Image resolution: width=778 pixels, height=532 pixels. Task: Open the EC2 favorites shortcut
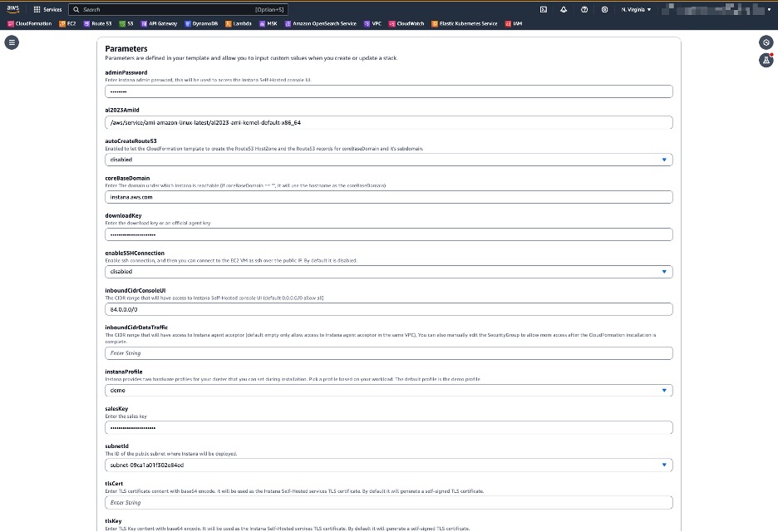pos(67,23)
